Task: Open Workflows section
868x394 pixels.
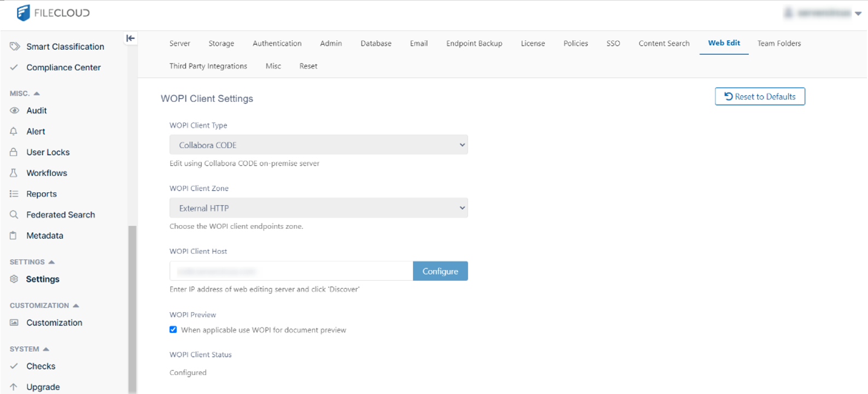Action: [x=46, y=173]
